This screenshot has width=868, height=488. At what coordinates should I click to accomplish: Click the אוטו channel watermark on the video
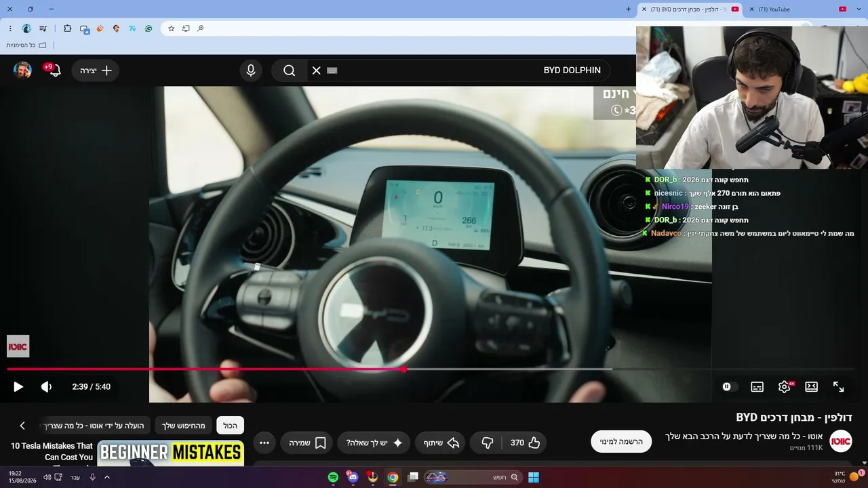[18, 346]
